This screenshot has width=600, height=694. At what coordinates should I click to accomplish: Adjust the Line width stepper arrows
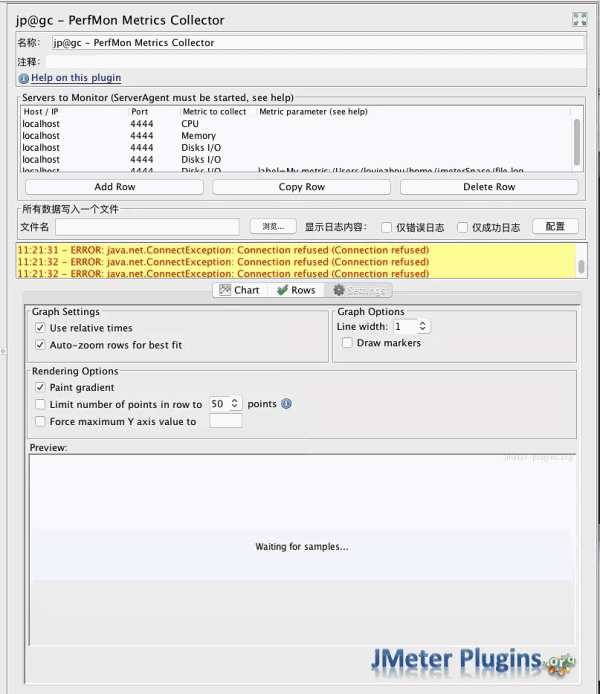pos(423,326)
